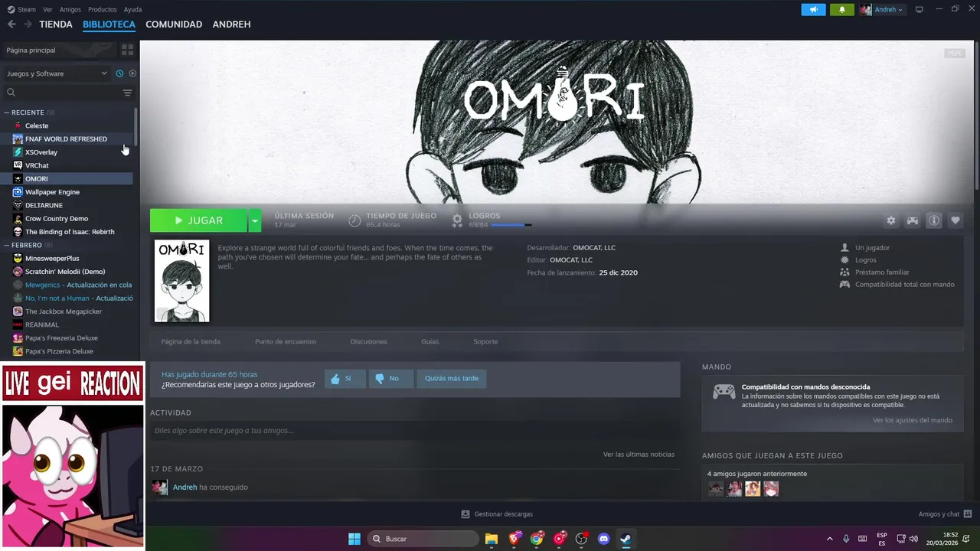Screen dimensions: 980x551
Task: Open the Ver menu
Action: 47,9
